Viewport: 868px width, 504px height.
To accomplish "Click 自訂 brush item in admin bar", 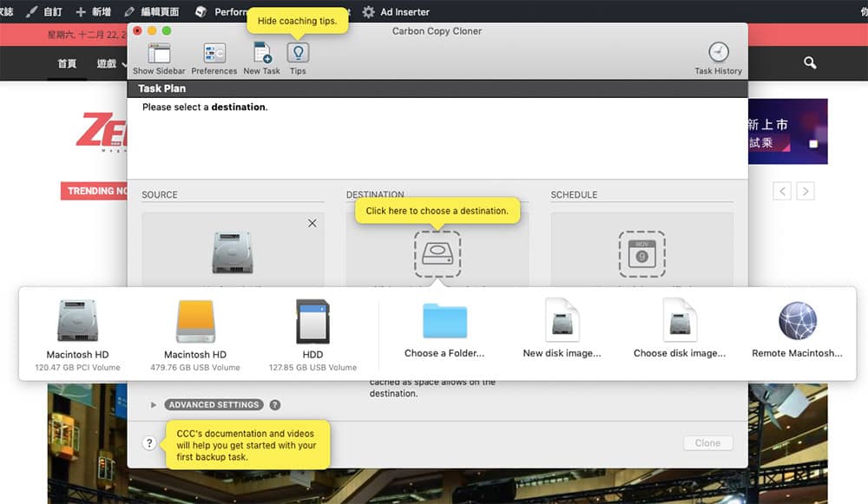I will click(44, 11).
